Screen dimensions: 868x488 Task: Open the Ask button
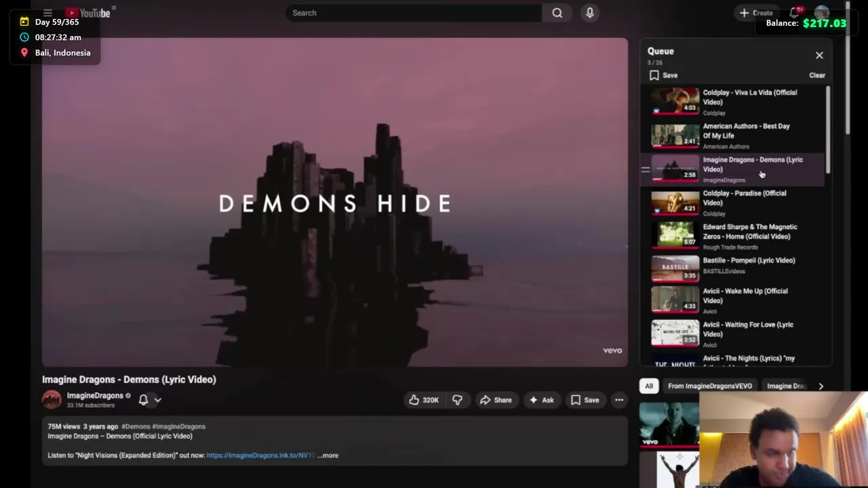coord(541,400)
